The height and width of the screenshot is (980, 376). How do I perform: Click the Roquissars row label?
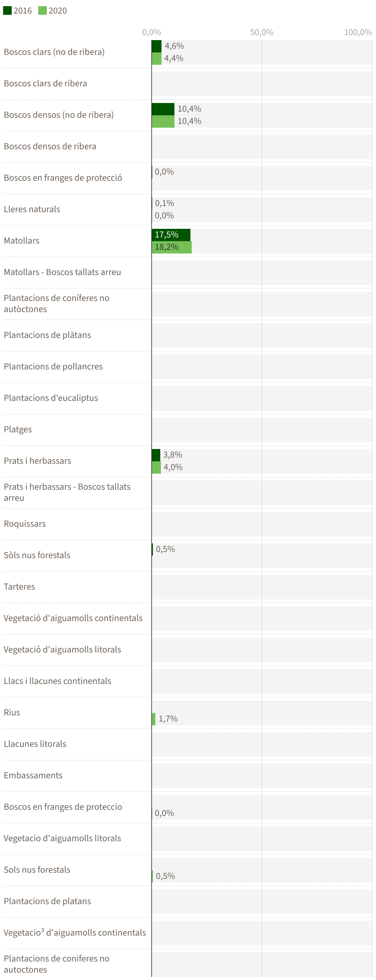coord(25,524)
